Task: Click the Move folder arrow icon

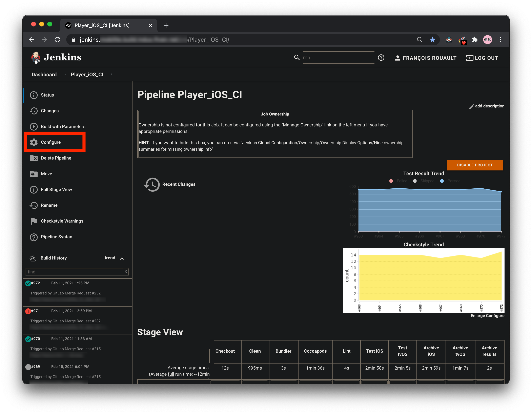Action: coord(34,174)
